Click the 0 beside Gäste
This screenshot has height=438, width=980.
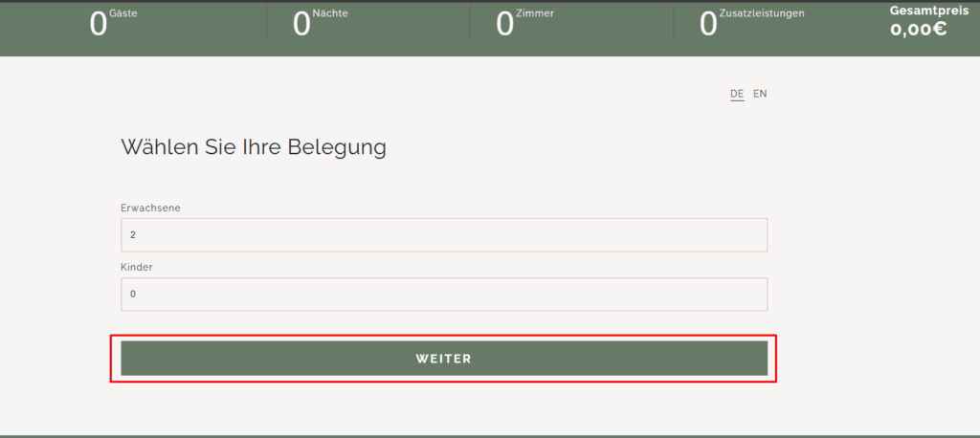99,25
